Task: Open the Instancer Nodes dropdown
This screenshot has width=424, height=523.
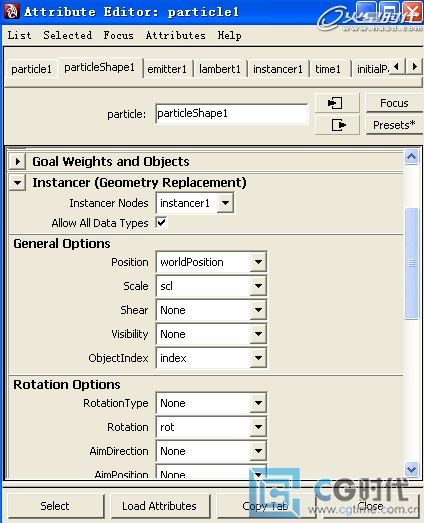Action: 195,203
